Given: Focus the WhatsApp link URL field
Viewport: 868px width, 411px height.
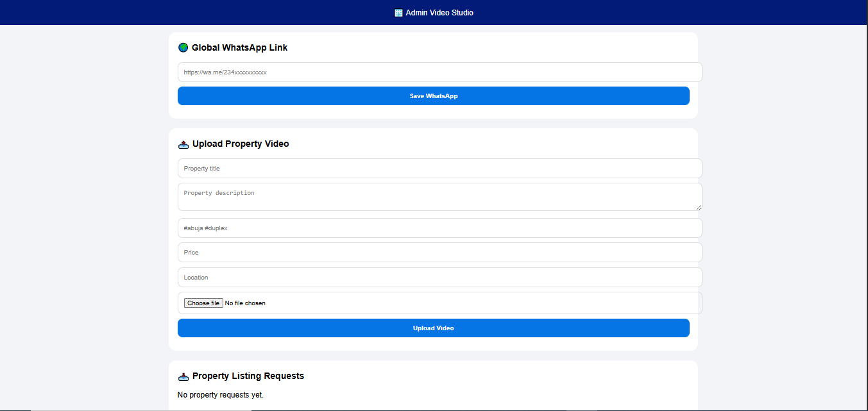Looking at the screenshot, I should tap(439, 72).
